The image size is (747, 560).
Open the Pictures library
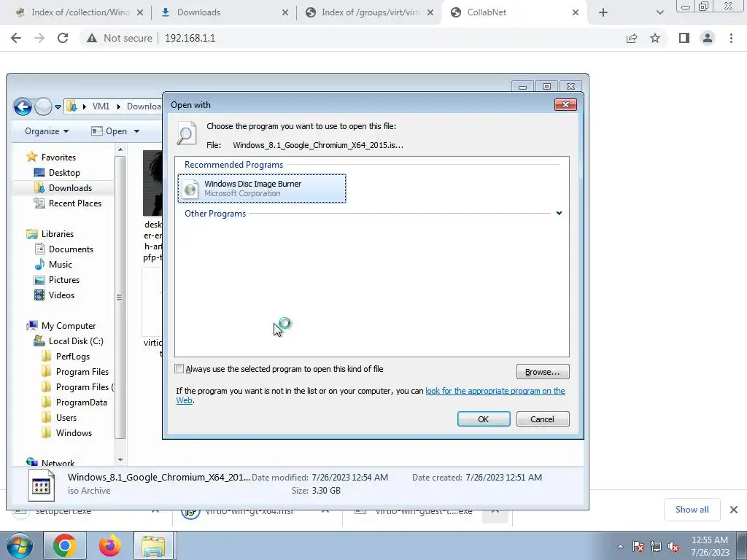[x=64, y=279]
